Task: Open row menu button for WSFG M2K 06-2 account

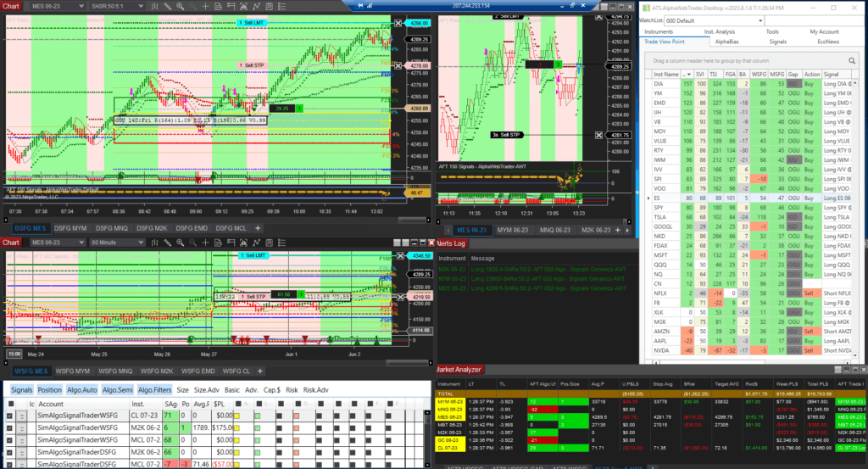Action: tap(21, 427)
